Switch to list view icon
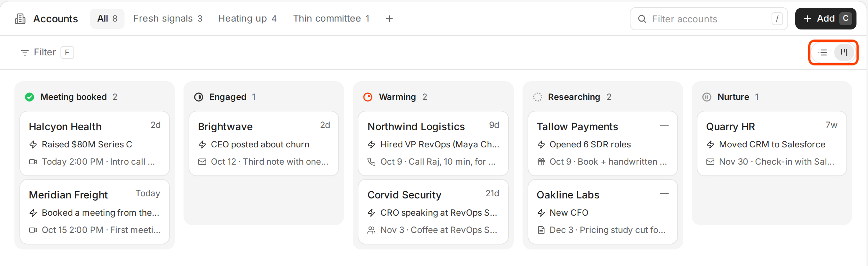Viewport: 868px width, 266px height. click(x=822, y=52)
